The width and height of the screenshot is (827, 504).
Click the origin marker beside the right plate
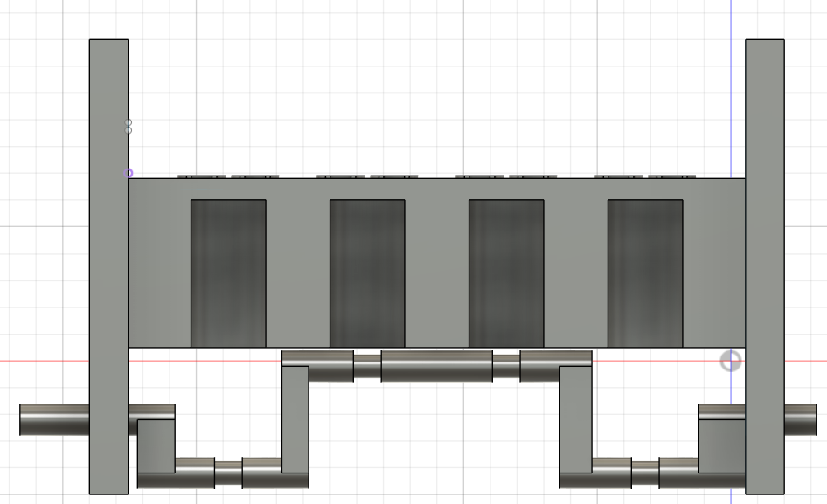pyautogui.click(x=731, y=361)
